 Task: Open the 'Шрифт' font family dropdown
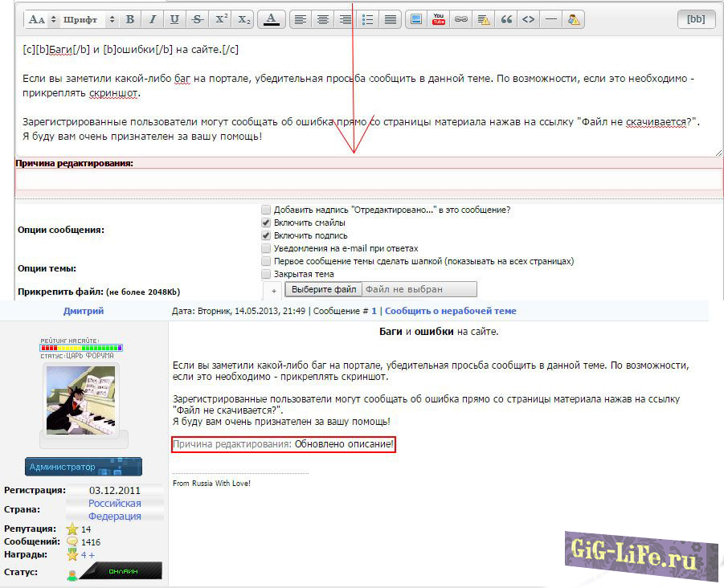[88, 19]
